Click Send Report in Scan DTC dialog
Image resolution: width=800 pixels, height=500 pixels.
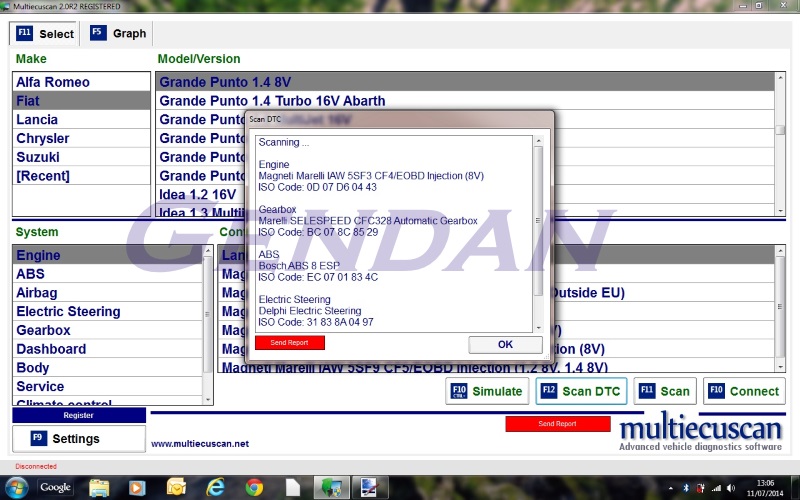coord(289,343)
